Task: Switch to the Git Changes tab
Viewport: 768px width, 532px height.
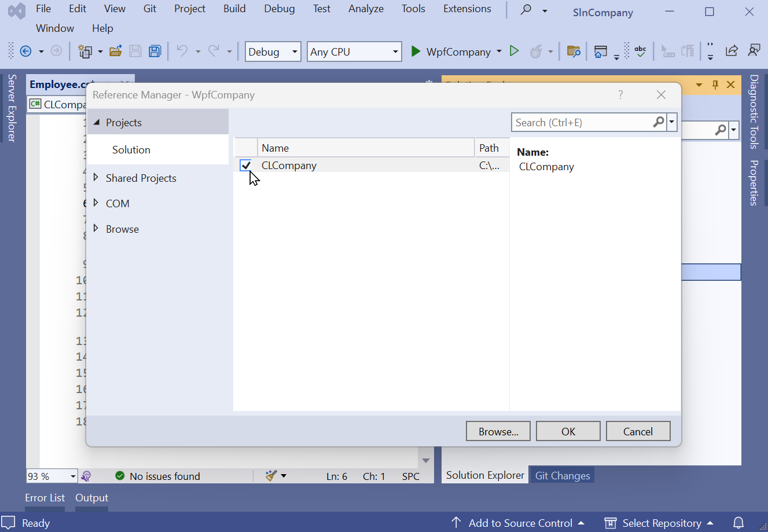Action: [x=562, y=475]
